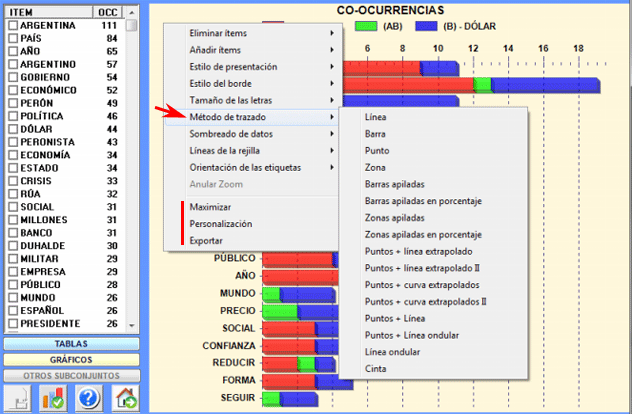
Task: Tick the CRISIS checkbox
Action: click(13, 181)
